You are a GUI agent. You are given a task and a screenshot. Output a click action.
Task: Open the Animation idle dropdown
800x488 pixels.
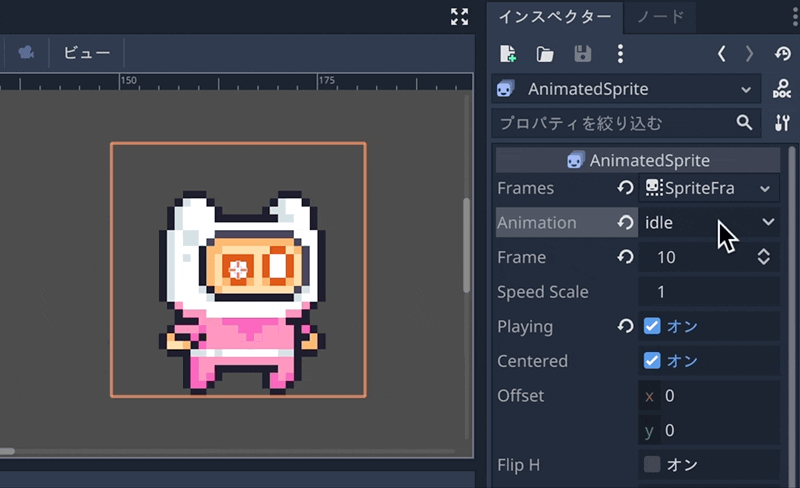[x=708, y=223]
